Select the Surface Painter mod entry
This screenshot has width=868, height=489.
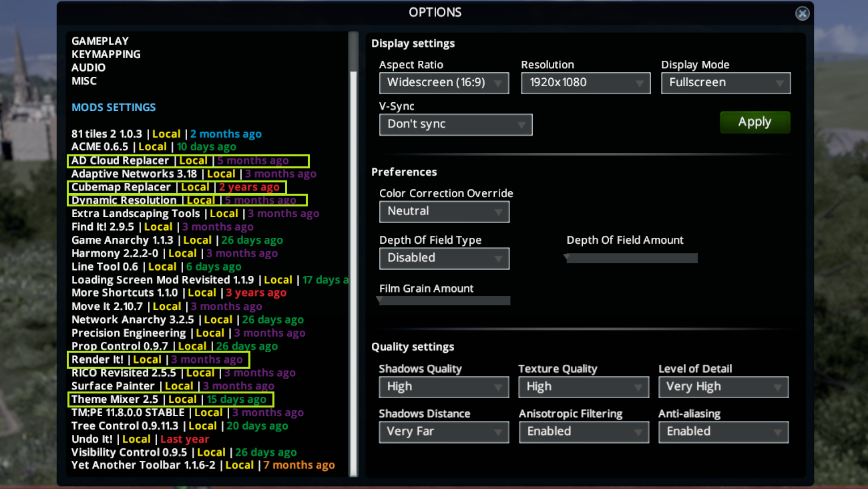click(173, 386)
